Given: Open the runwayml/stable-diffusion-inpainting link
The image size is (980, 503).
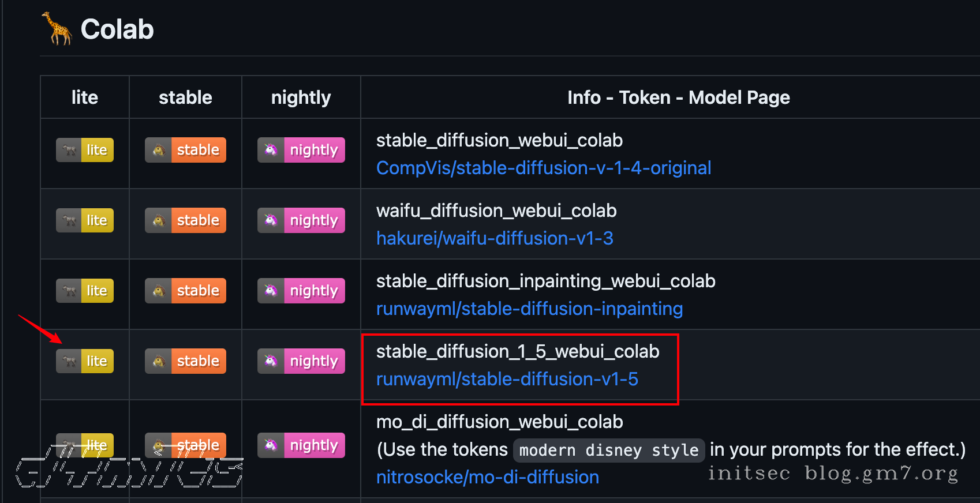Looking at the screenshot, I should pos(529,309).
